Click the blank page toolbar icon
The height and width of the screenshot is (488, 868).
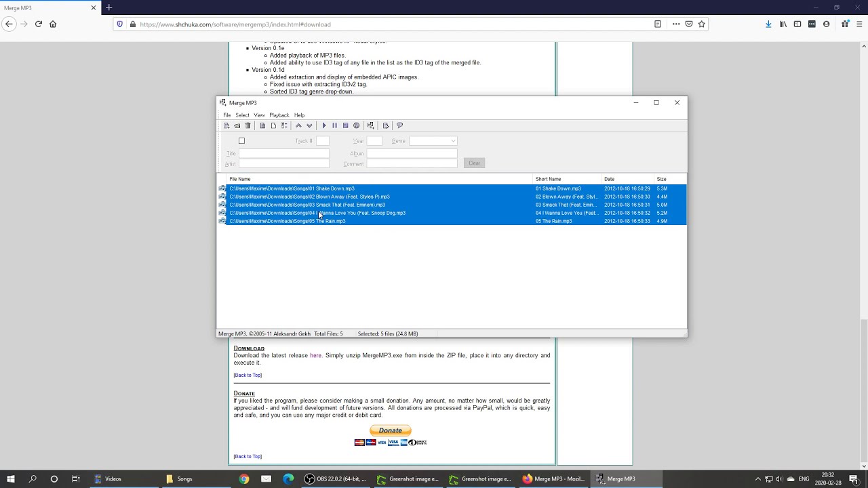pos(273,125)
